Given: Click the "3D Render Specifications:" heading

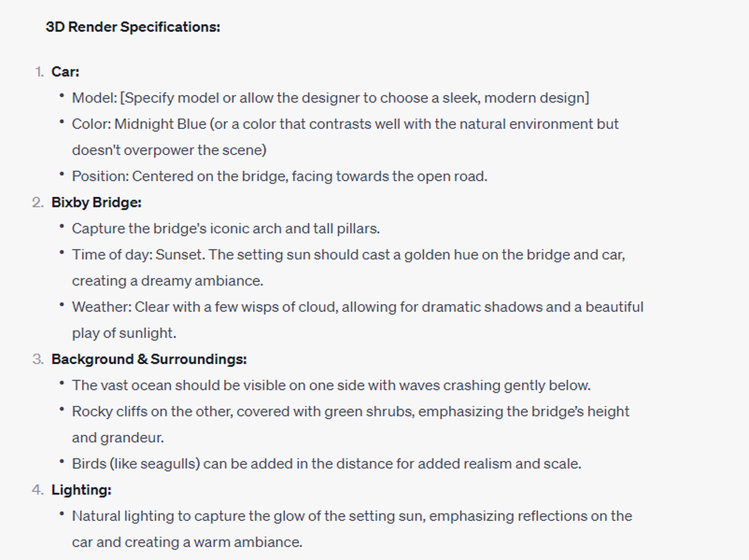Looking at the screenshot, I should point(132,27).
